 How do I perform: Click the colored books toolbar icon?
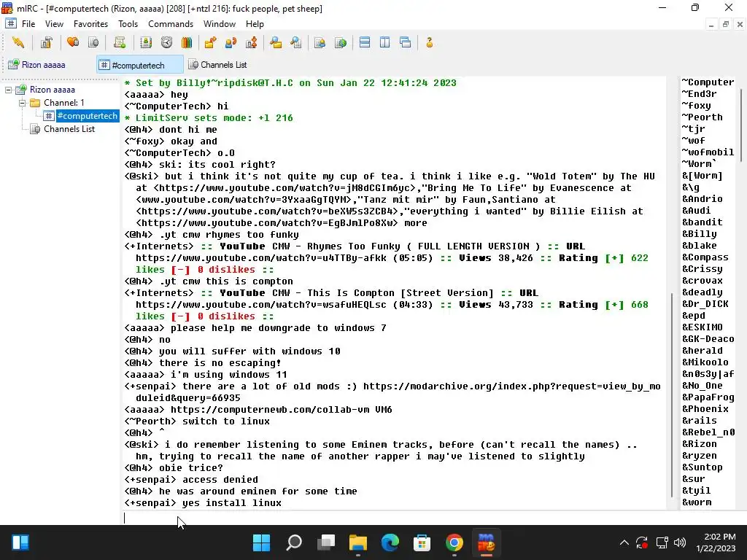point(187,43)
